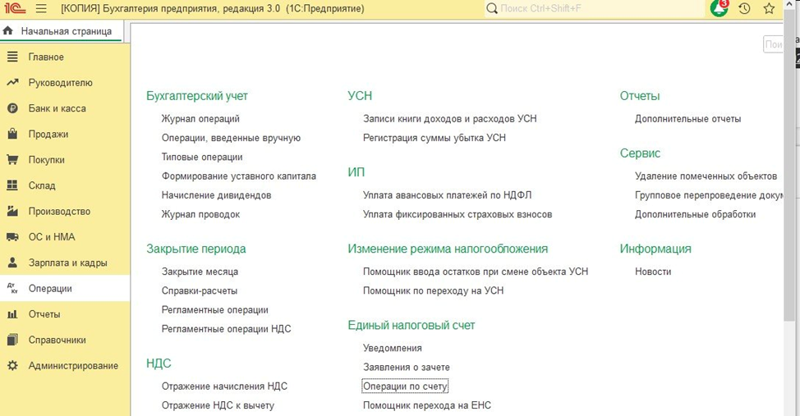
Task: Click the Справочники books icon
Action: pyautogui.click(x=12, y=339)
